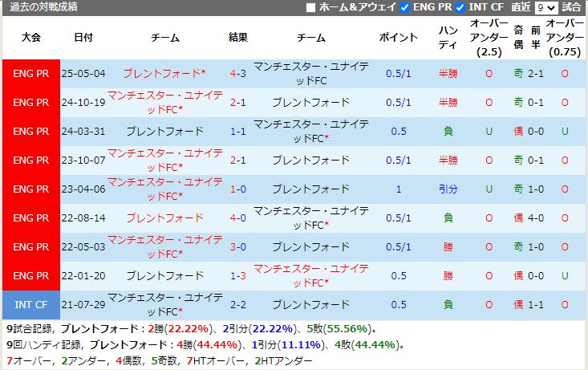Image resolution: width=588 pixels, height=370 pixels.
Task: Click 半勝 on the 25-05-04 row
Action: 448,74
